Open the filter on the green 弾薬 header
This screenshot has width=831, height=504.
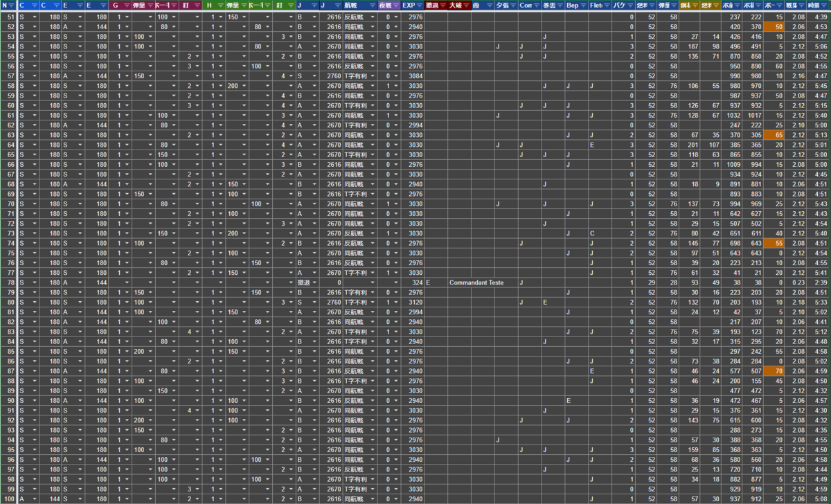coord(243,5)
